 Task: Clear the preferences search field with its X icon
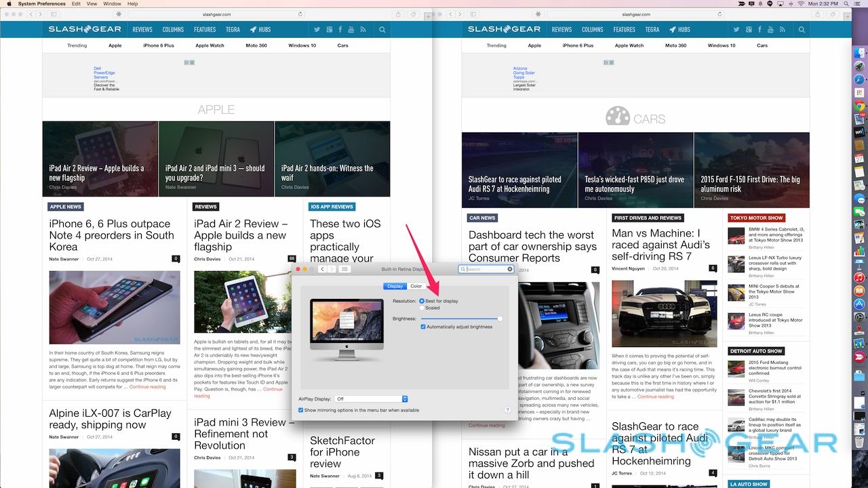[x=510, y=269]
